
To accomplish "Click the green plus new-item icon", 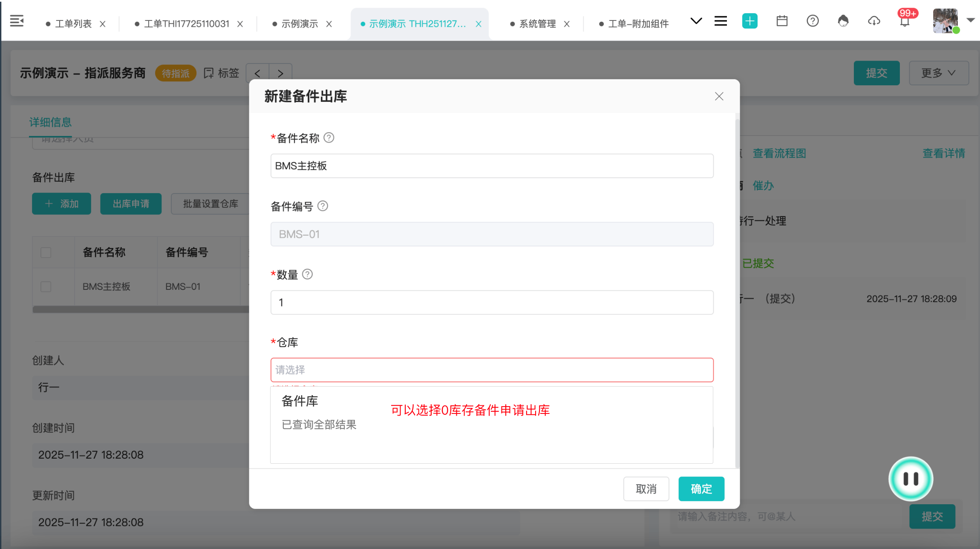I will [749, 21].
